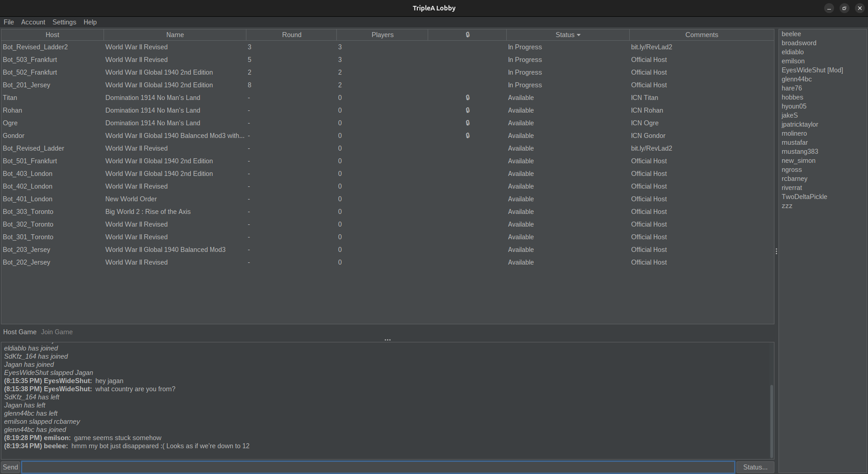868x474 pixels.
Task: Sort by the Comments column header
Action: coord(702,35)
